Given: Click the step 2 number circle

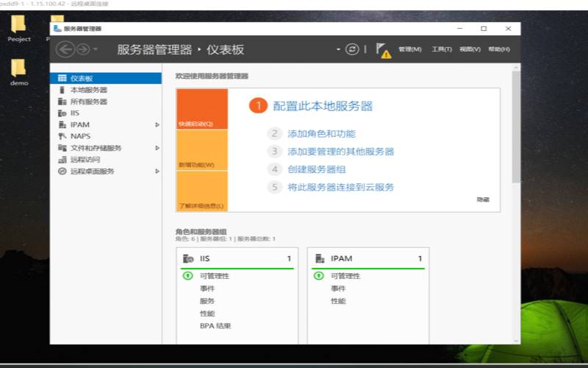Looking at the screenshot, I should [274, 134].
